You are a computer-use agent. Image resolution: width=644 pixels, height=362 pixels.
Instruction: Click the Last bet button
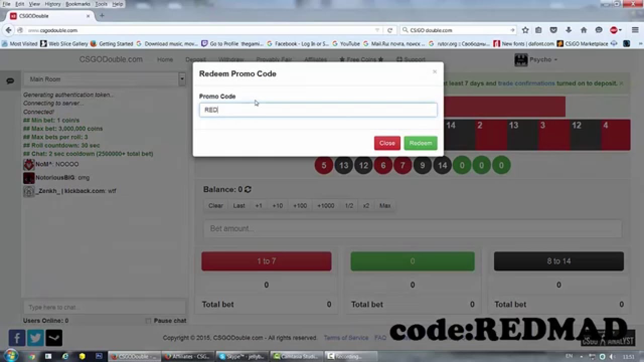[239, 206]
